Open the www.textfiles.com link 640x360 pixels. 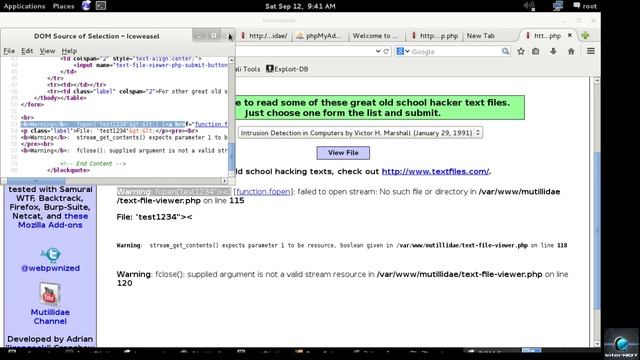point(435,171)
